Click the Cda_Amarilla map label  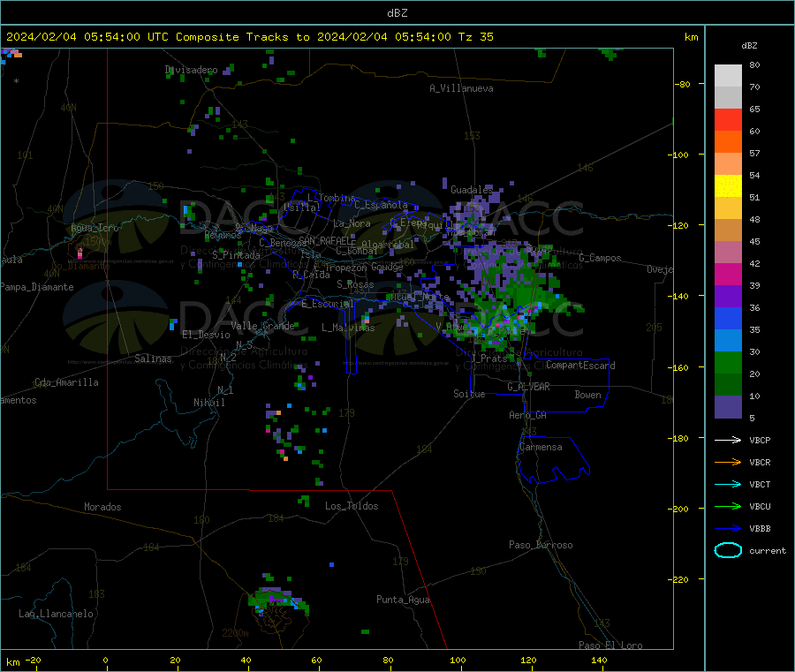tap(66, 382)
